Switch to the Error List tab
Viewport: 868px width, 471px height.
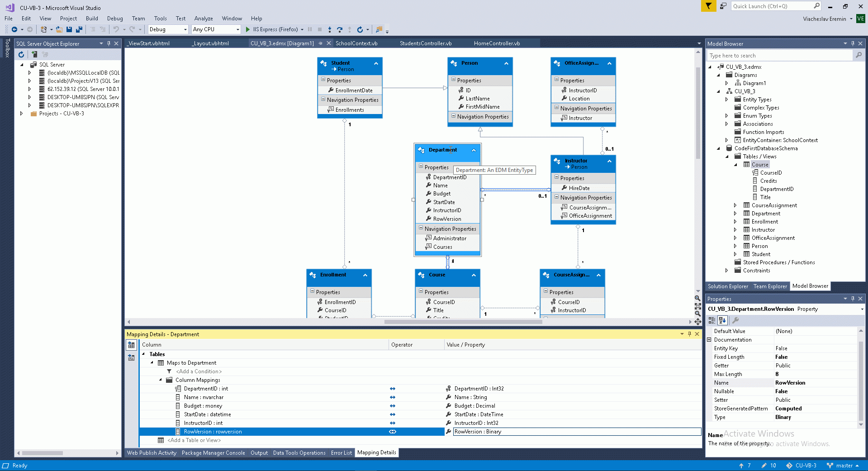click(x=341, y=453)
